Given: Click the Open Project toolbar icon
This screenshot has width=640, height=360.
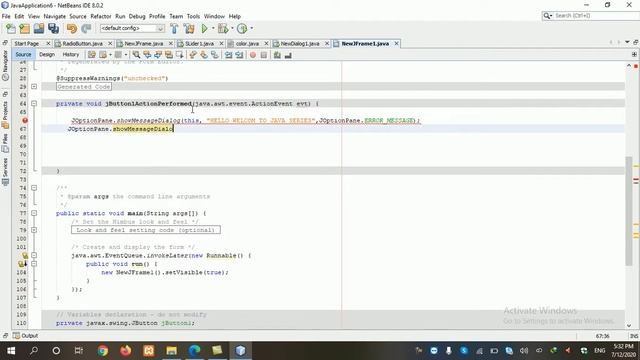Looking at the screenshot, I should click(x=39, y=29).
